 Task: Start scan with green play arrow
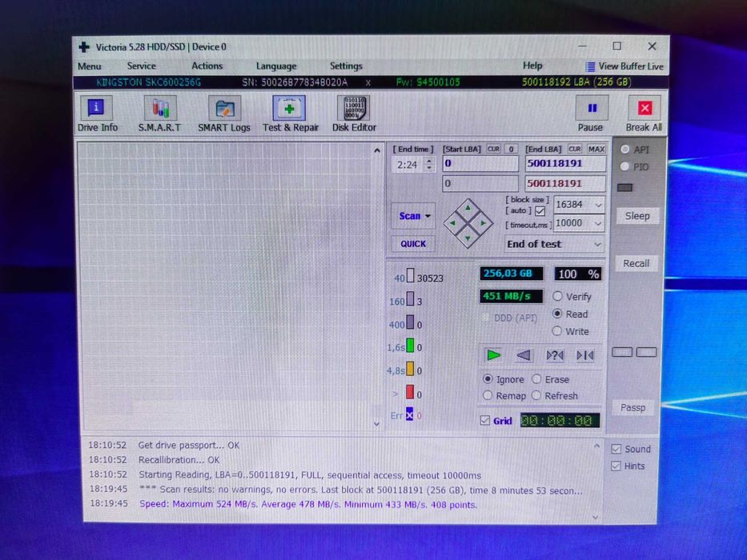click(x=493, y=355)
